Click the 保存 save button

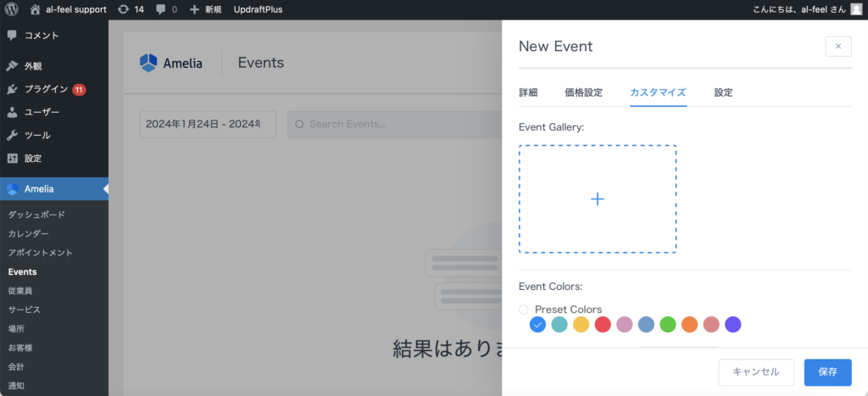827,372
